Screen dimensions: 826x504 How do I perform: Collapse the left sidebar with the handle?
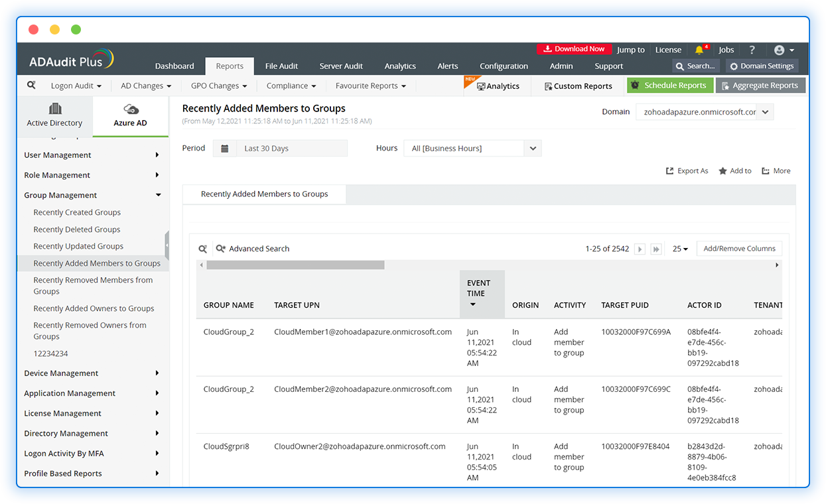coord(167,245)
